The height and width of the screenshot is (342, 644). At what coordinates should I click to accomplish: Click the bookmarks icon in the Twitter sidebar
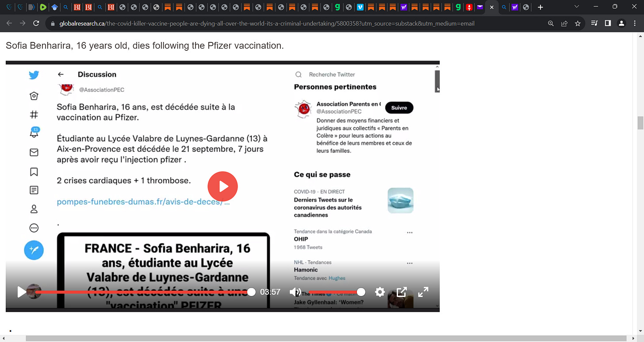click(x=34, y=172)
